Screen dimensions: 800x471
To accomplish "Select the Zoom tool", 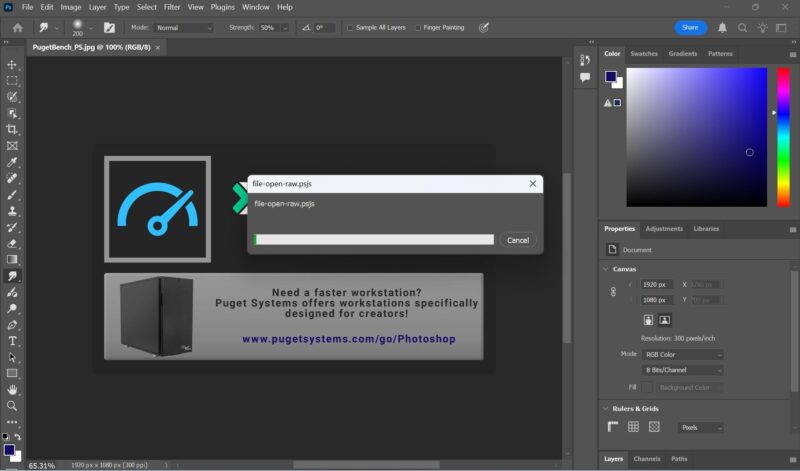I will (x=12, y=406).
